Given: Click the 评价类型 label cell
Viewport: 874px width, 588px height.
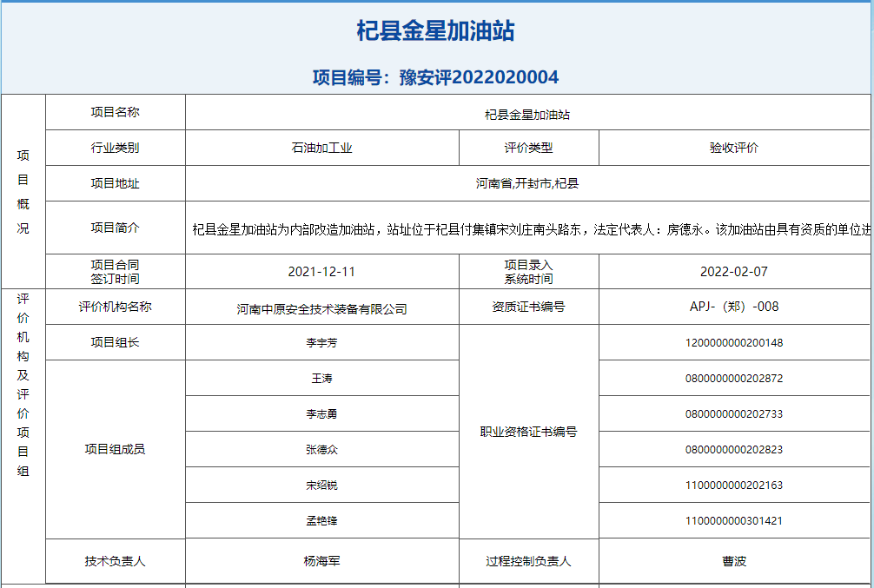Looking at the screenshot, I should 529,148.
